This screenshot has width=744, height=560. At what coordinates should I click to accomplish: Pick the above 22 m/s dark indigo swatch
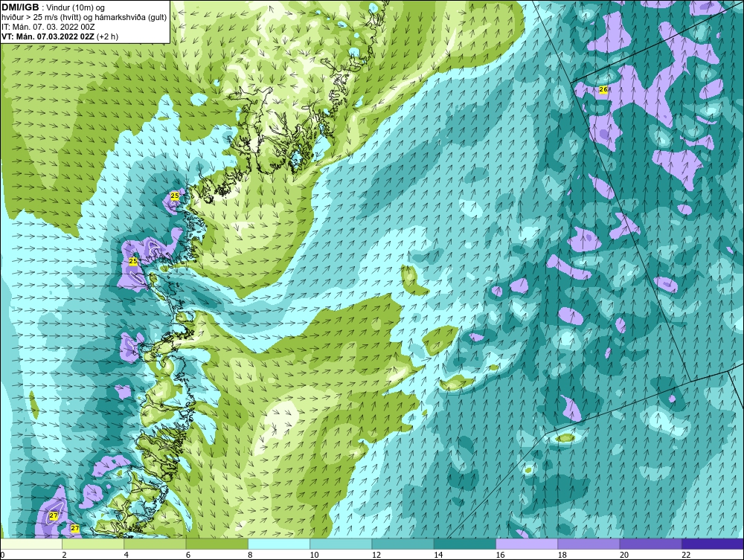[x=713, y=544]
